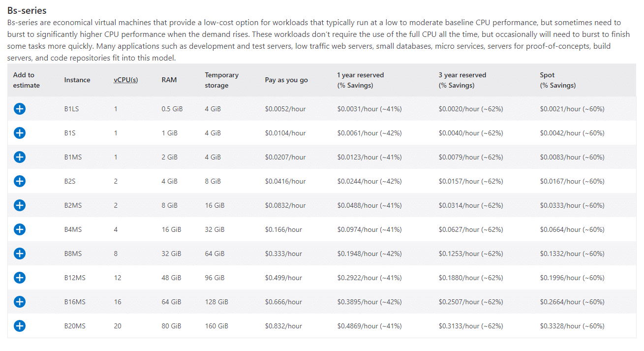Click the B1LS pay-as-you-go price $0.0052/hour
This screenshot has width=644, height=351.
285,109
